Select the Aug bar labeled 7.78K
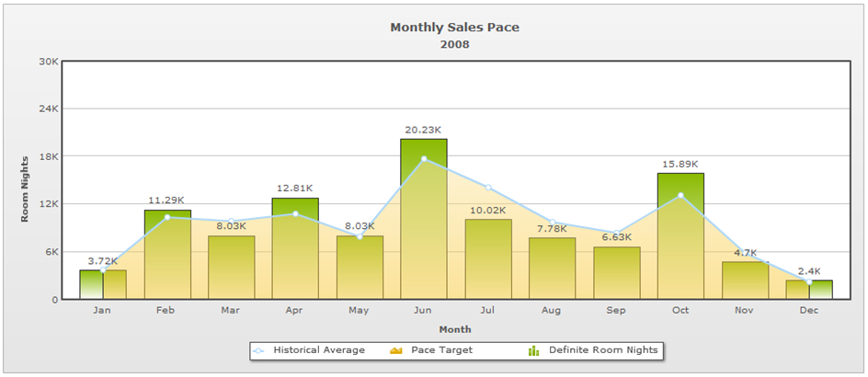 pyautogui.click(x=553, y=268)
